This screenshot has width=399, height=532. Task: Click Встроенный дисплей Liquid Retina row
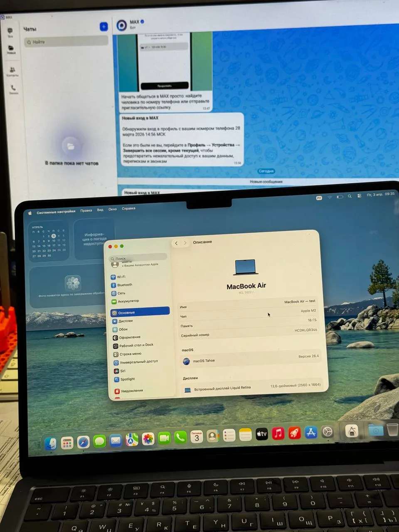coord(252,387)
